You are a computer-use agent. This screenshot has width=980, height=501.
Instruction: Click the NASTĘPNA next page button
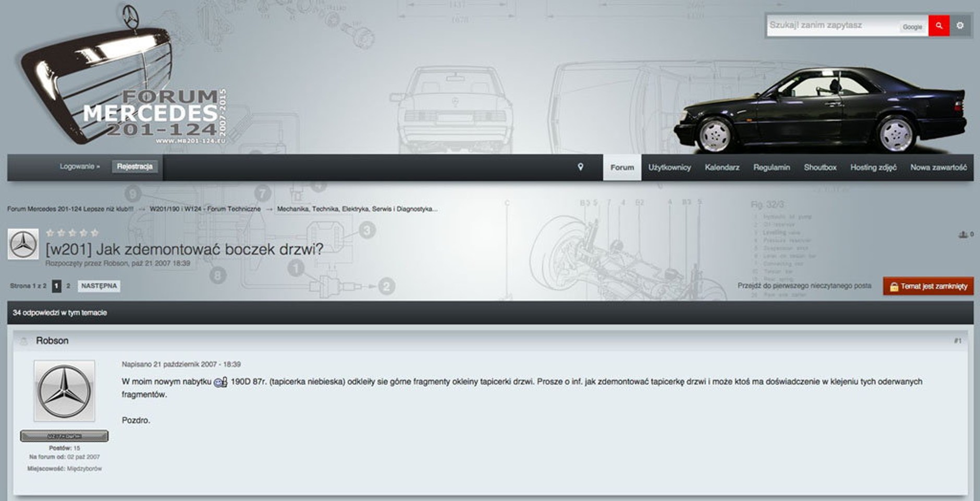tap(99, 286)
